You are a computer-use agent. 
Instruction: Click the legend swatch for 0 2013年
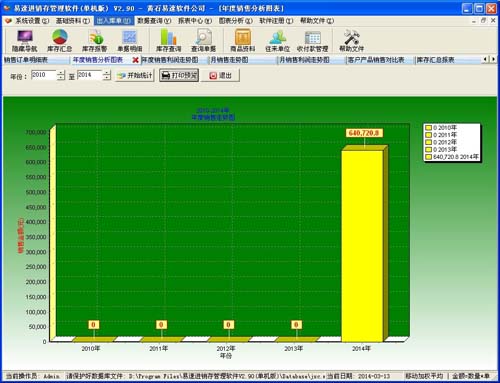[429, 150]
